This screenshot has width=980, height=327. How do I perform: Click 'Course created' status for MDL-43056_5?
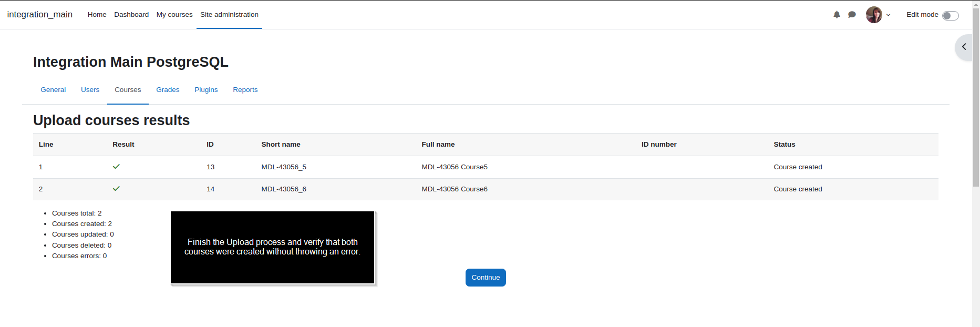[798, 167]
